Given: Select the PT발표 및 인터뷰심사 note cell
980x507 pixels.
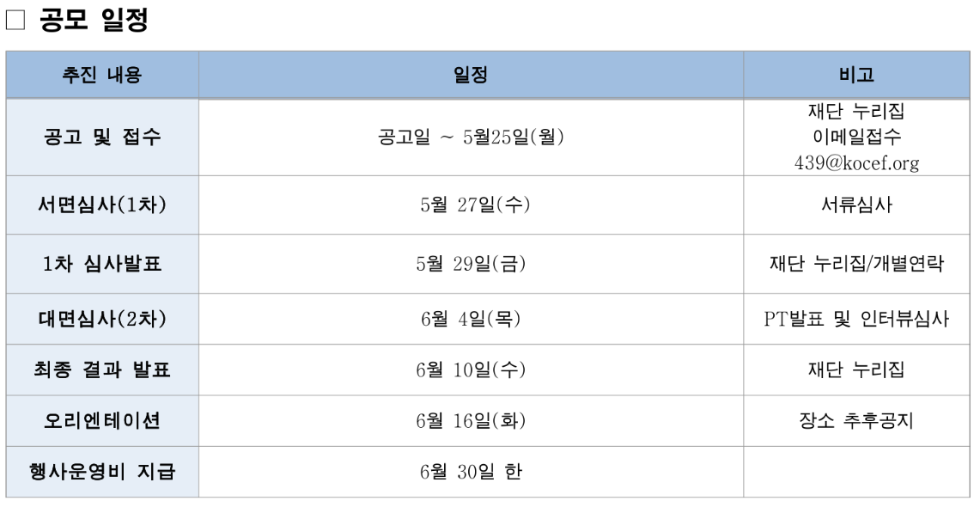Looking at the screenshot, I should click(x=856, y=319).
